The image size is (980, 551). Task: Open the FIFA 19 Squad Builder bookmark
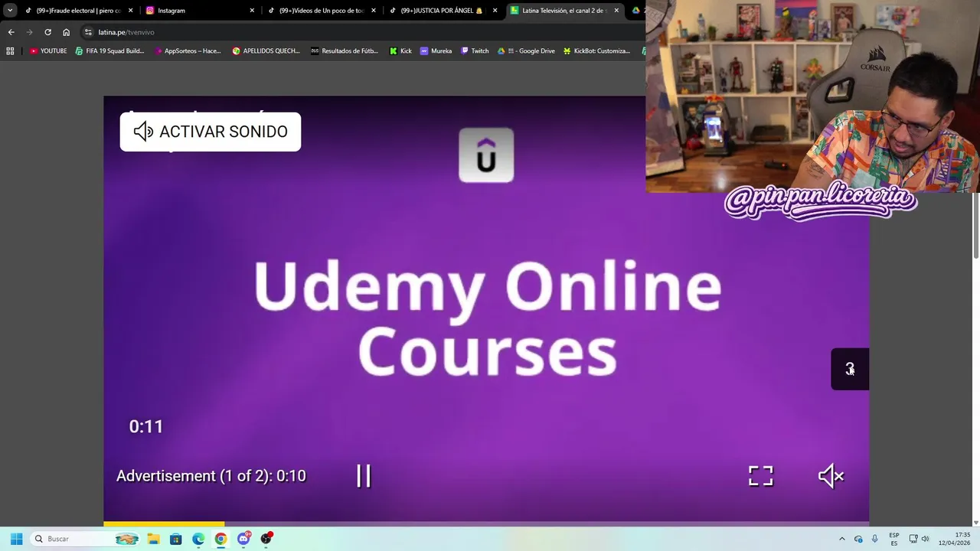coord(109,51)
